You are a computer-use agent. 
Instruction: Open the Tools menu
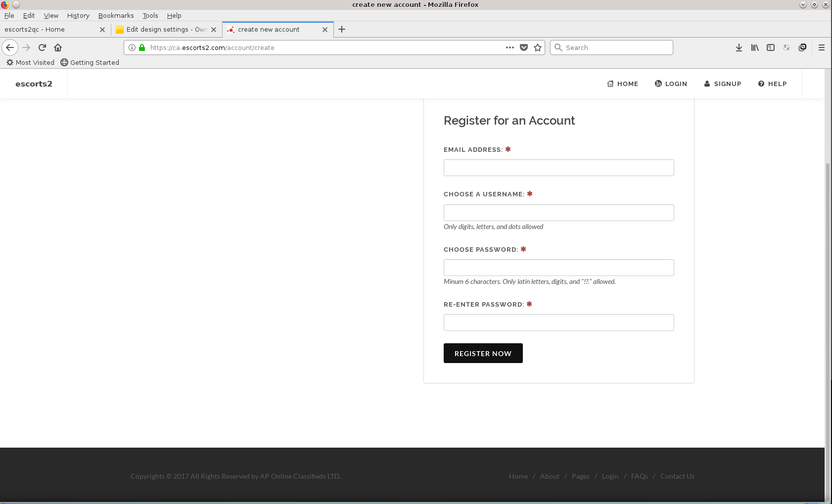tap(150, 15)
